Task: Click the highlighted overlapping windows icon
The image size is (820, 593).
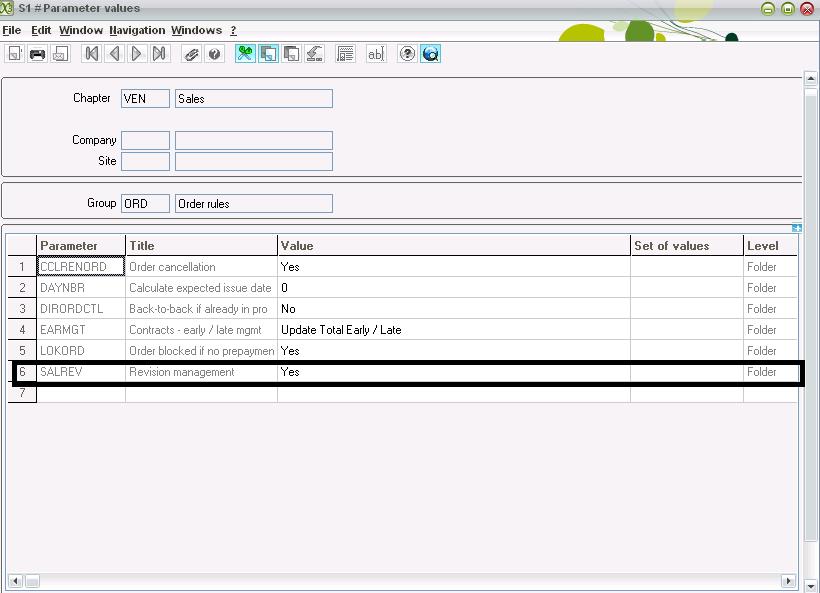Action: pos(268,54)
